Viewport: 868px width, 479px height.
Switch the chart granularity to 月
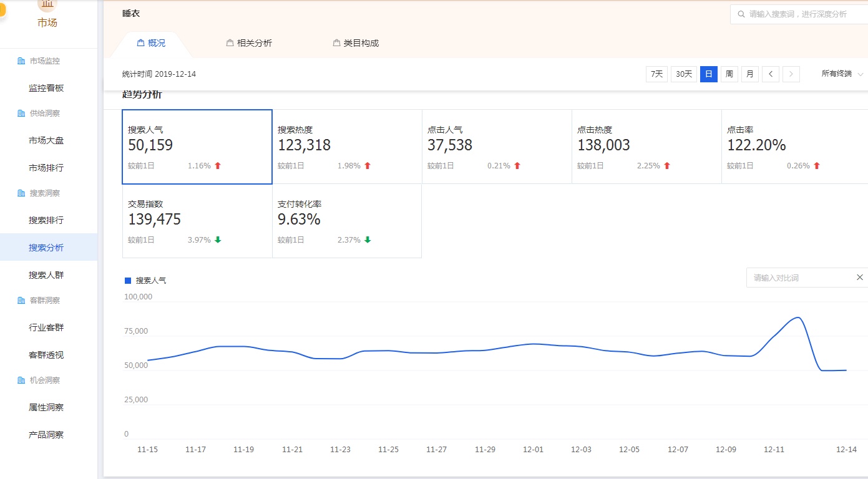tap(749, 74)
